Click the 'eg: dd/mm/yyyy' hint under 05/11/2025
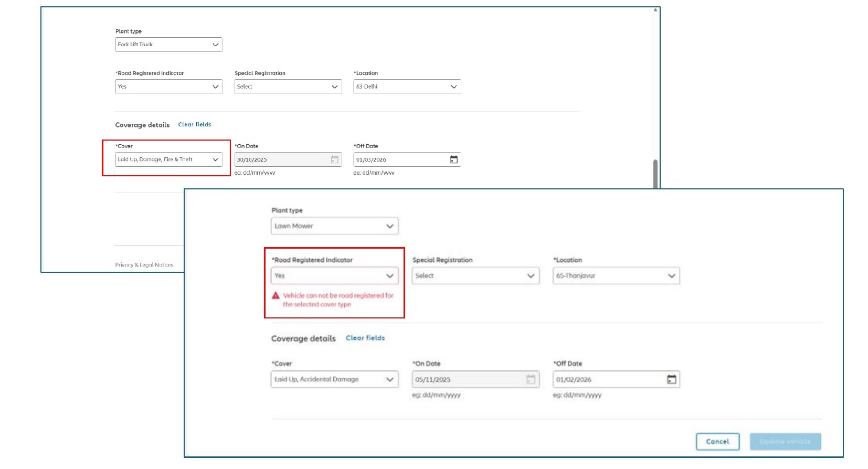Image resolution: width=868 pixels, height=469 pixels. pyautogui.click(x=436, y=396)
